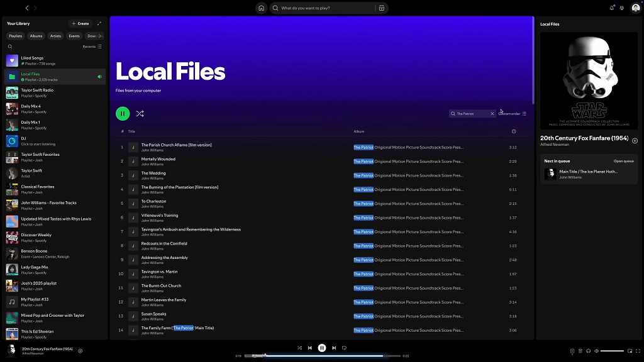Show more library filter chips
Image resolution: width=644 pixels, height=362 pixels.
[x=100, y=36]
